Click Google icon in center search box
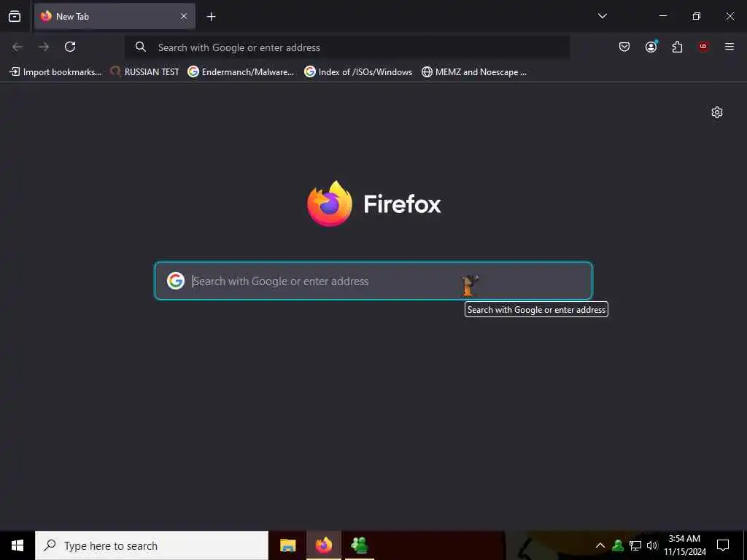This screenshot has width=747, height=560. coord(176,281)
